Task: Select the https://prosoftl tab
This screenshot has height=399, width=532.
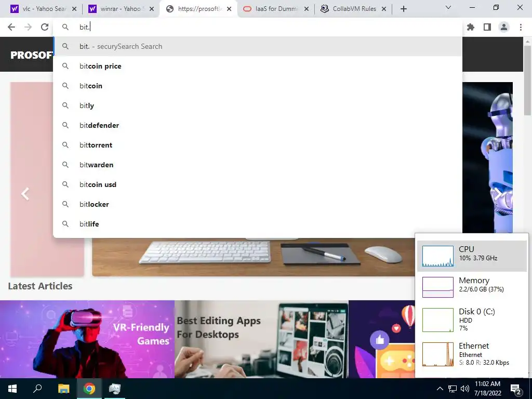Action: [198, 9]
